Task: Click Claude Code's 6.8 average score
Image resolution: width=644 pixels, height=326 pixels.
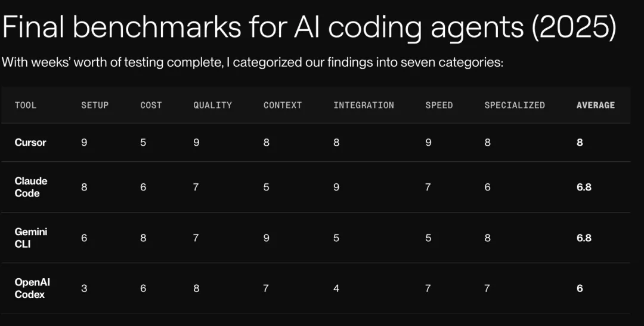Action: (x=584, y=187)
